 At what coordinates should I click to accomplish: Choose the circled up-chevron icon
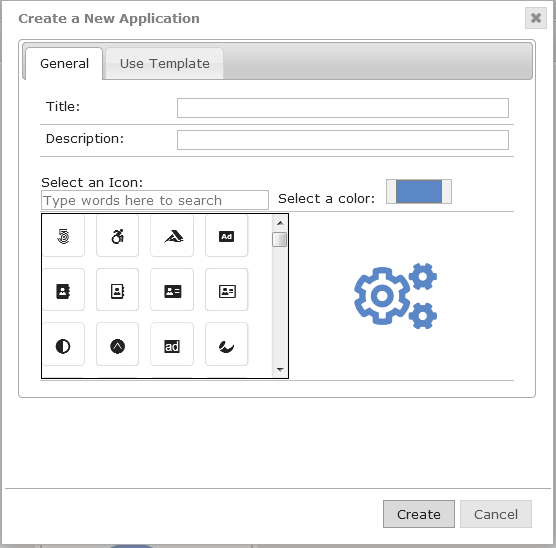click(x=117, y=345)
